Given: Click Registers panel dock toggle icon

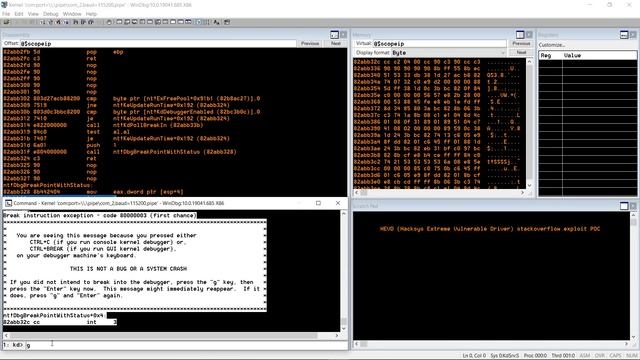Looking at the screenshot, I should [624, 35].
